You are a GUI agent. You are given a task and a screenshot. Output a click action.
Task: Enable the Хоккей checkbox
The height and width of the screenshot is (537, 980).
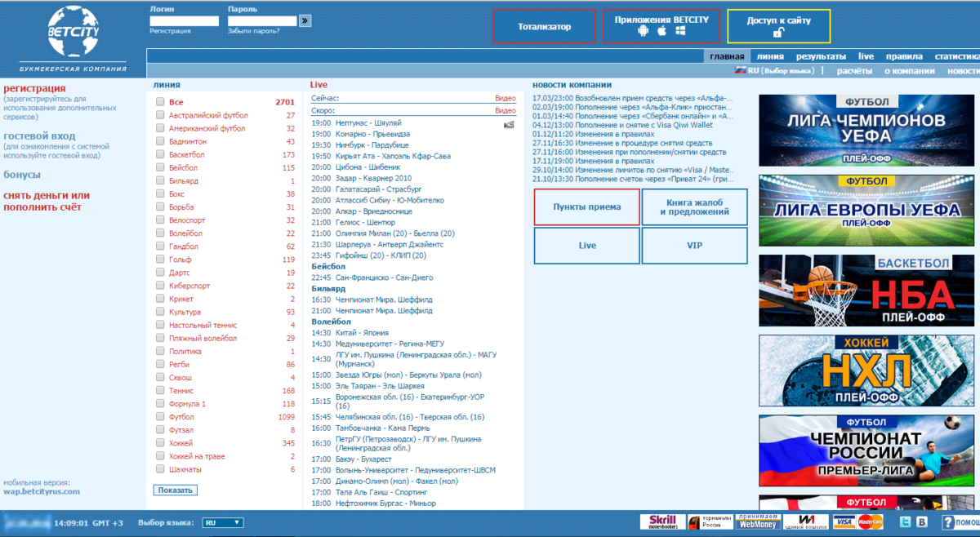(160, 443)
